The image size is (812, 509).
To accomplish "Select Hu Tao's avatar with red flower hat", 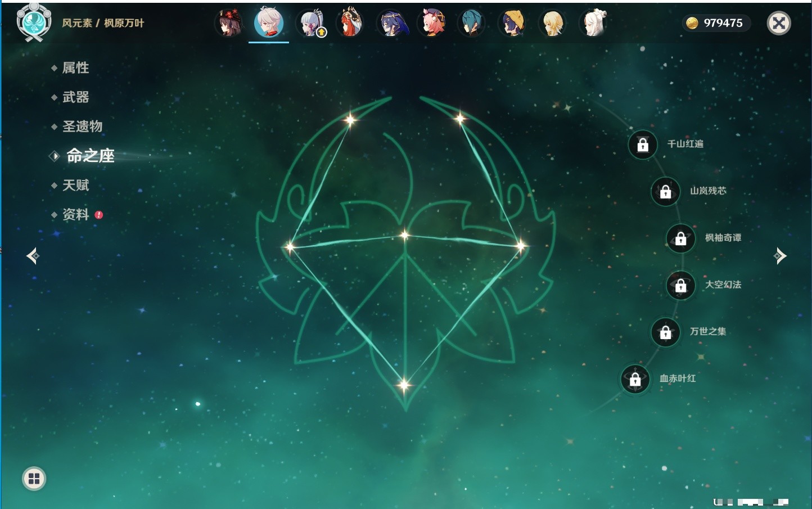I will tap(229, 23).
